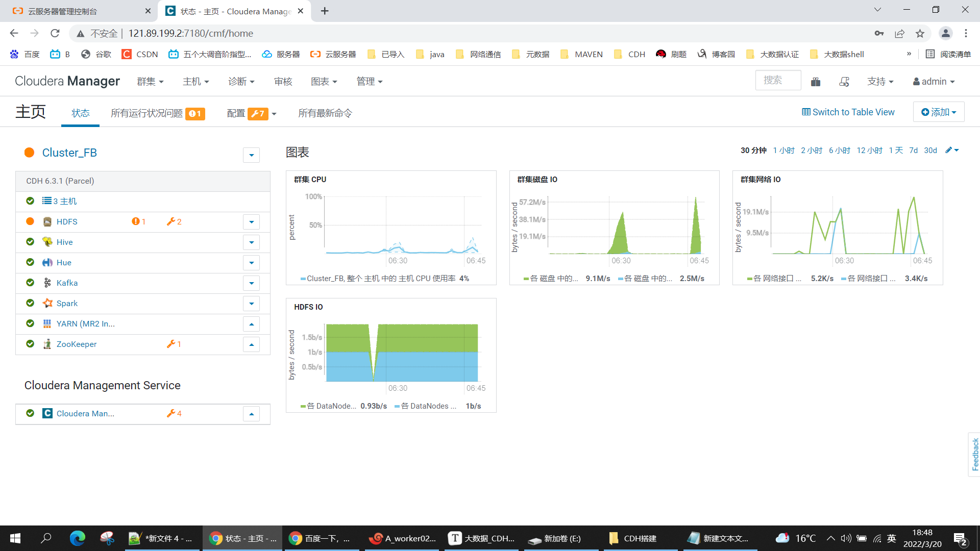Click the HDFS service icon
The height and width of the screenshot is (551, 980).
pyautogui.click(x=47, y=221)
